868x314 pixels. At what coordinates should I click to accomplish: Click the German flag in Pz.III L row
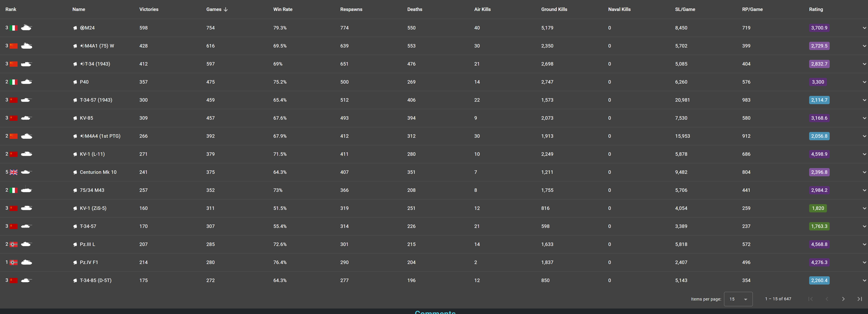pyautogui.click(x=13, y=245)
